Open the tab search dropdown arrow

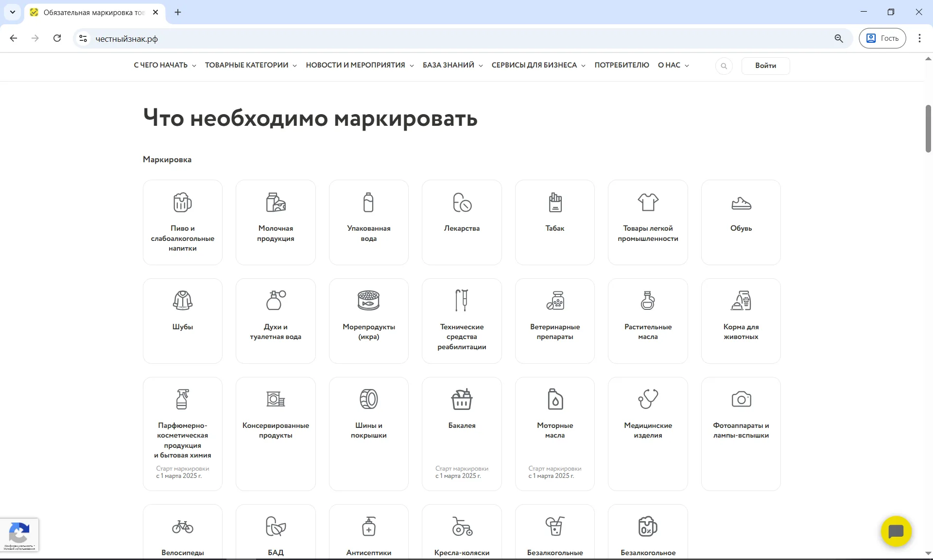coord(13,12)
